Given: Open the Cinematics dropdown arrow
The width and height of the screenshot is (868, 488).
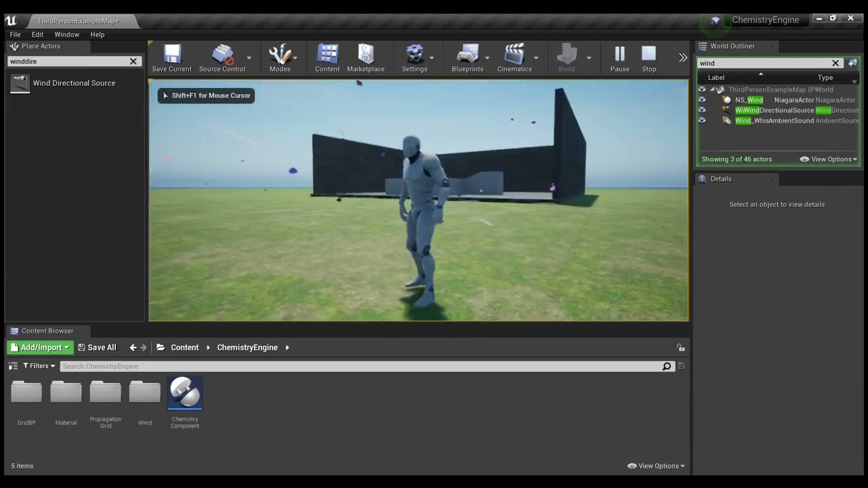Looking at the screenshot, I should [536, 58].
